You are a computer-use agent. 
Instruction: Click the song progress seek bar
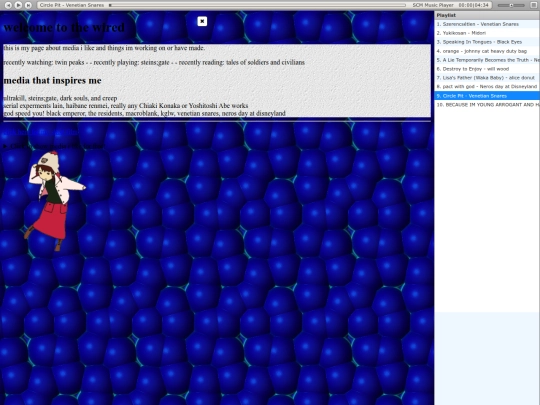click(257, 5)
